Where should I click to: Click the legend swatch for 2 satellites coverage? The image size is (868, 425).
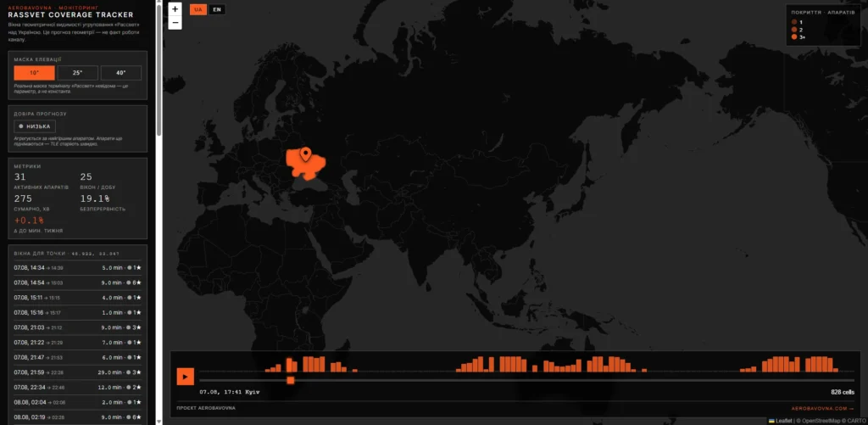pos(793,30)
